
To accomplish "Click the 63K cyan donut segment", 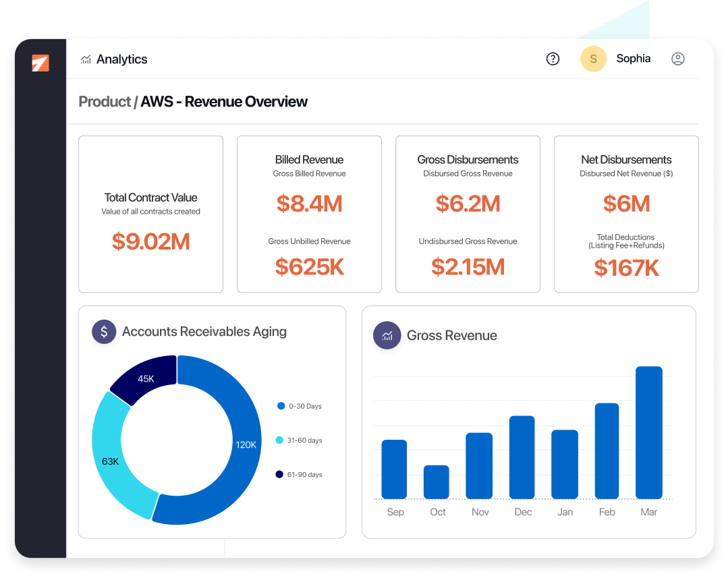I will (110, 461).
